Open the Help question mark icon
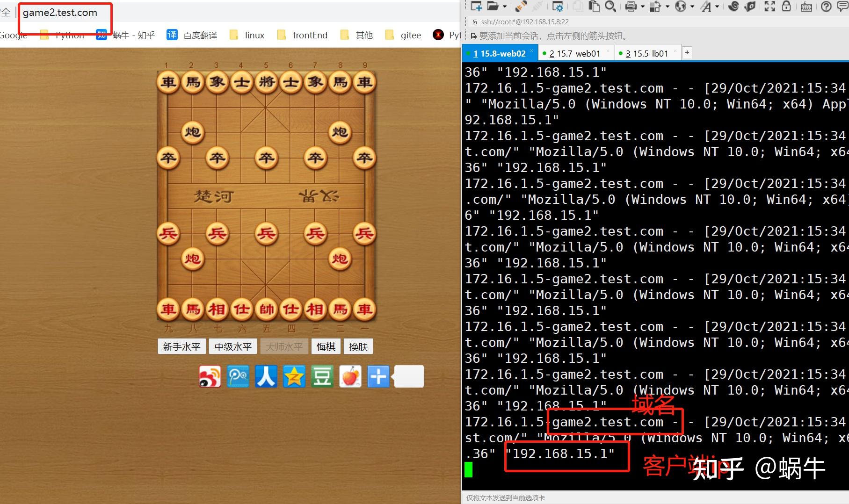 point(827,6)
